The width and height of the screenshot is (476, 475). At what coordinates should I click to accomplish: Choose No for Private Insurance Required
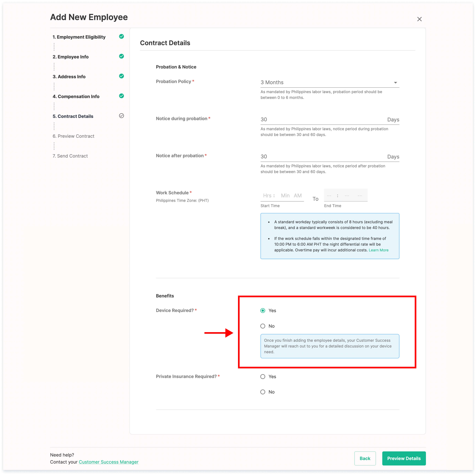(x=263, y=392)
